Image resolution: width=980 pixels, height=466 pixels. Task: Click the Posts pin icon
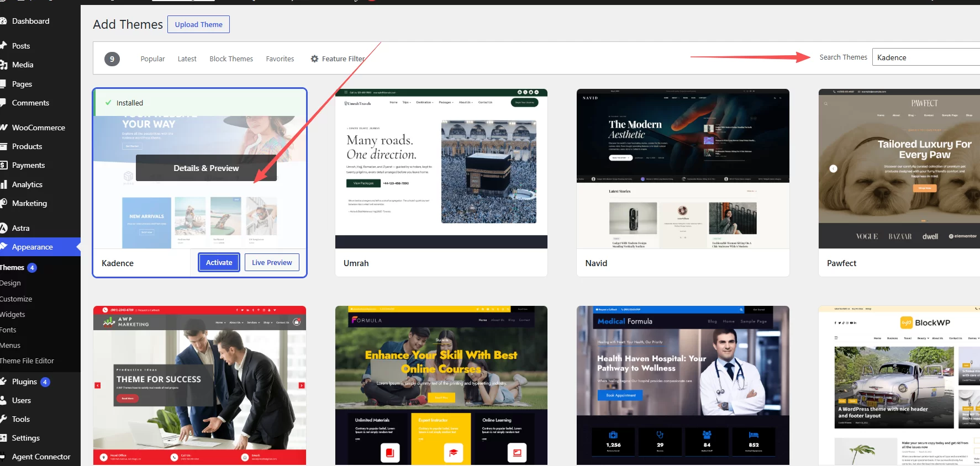pos(3,46)
